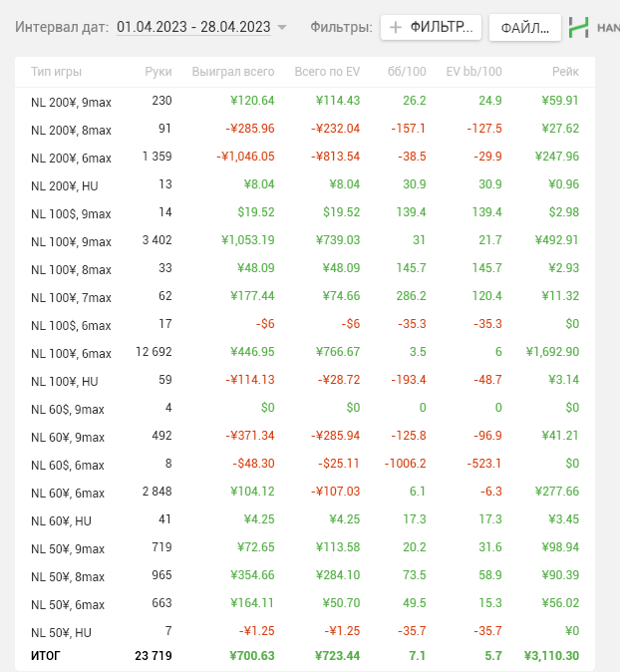Click bb/100 value 286.2
This screenshot has width=620, height=672.
411,296
